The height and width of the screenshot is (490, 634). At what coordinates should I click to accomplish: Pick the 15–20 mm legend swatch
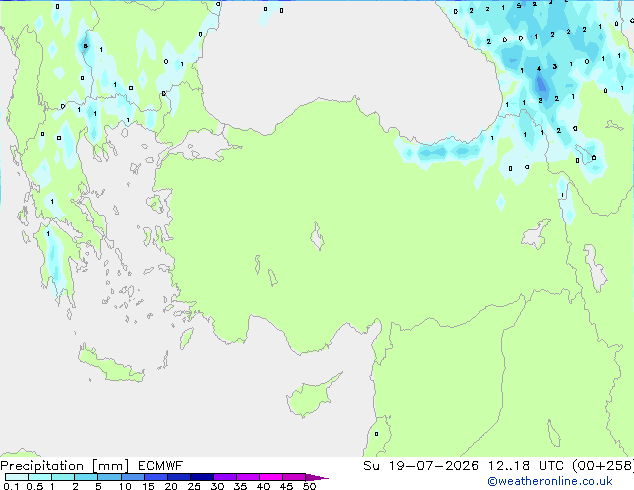click(155, 477)
